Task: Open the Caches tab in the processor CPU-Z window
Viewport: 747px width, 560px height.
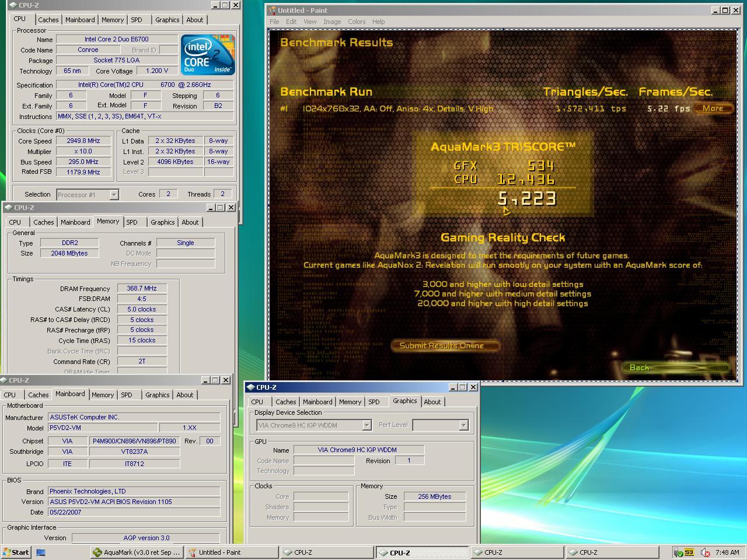Action: click(x=48, y=20)
